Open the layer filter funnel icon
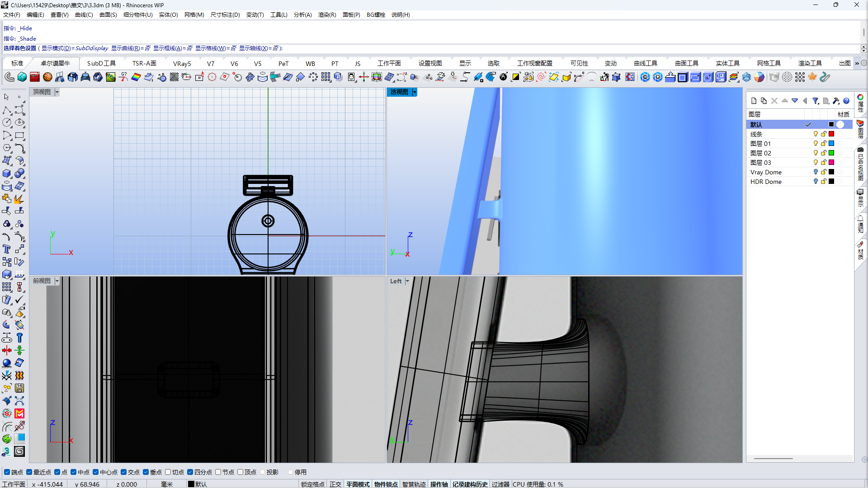 [x=815, y=101]
